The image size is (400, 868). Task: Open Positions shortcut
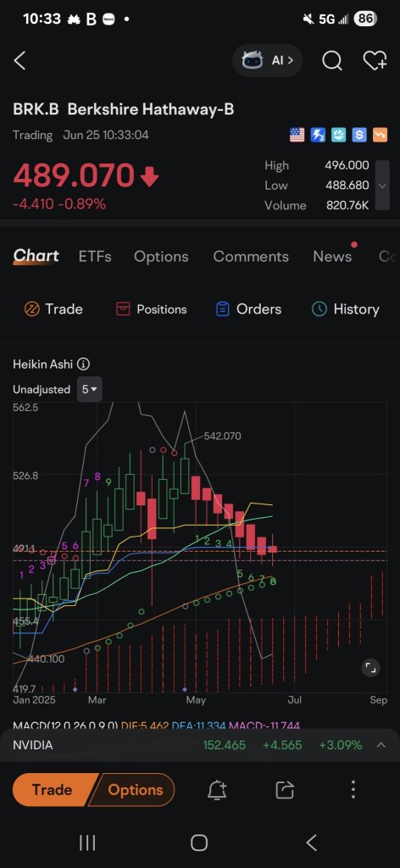[151, 309]
